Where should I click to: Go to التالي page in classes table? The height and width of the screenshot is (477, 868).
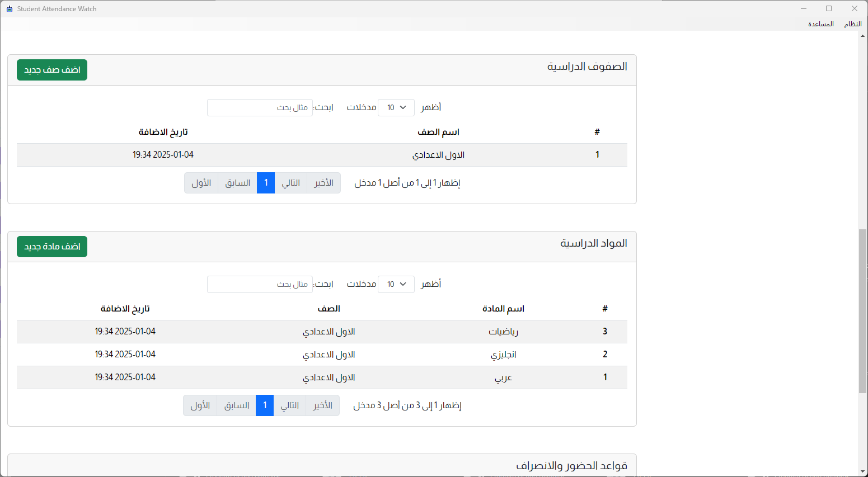[290, 183]
